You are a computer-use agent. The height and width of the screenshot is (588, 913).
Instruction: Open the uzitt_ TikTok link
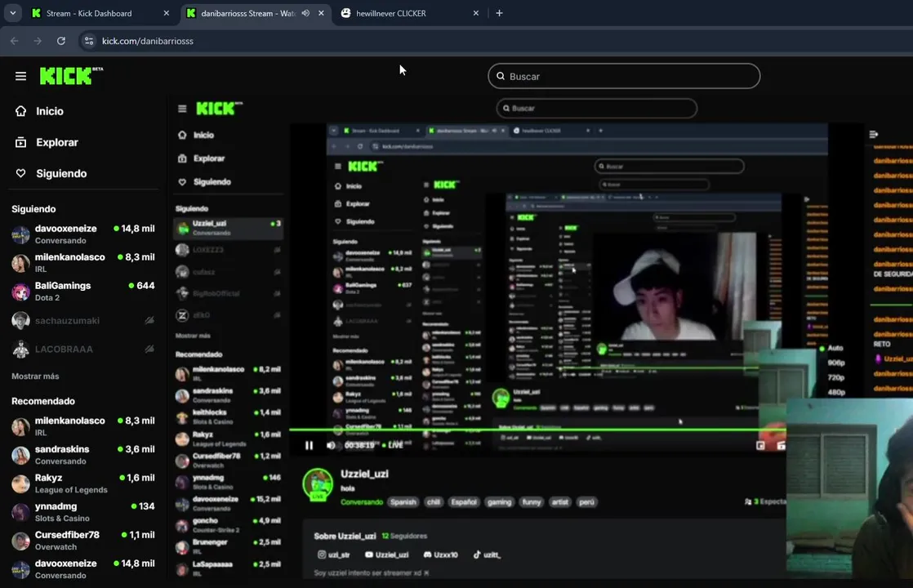[x=487, y=555]
